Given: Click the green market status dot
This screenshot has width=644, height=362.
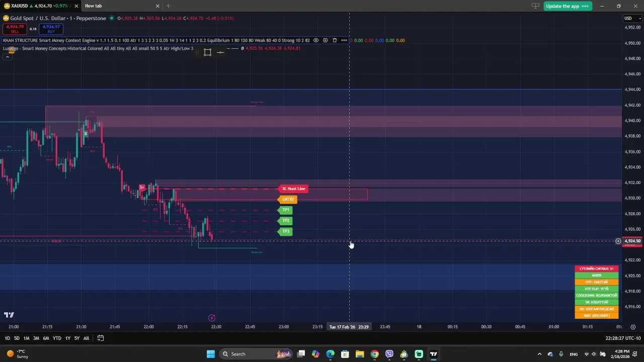Looking at the screenshot, I should (112, 18).
